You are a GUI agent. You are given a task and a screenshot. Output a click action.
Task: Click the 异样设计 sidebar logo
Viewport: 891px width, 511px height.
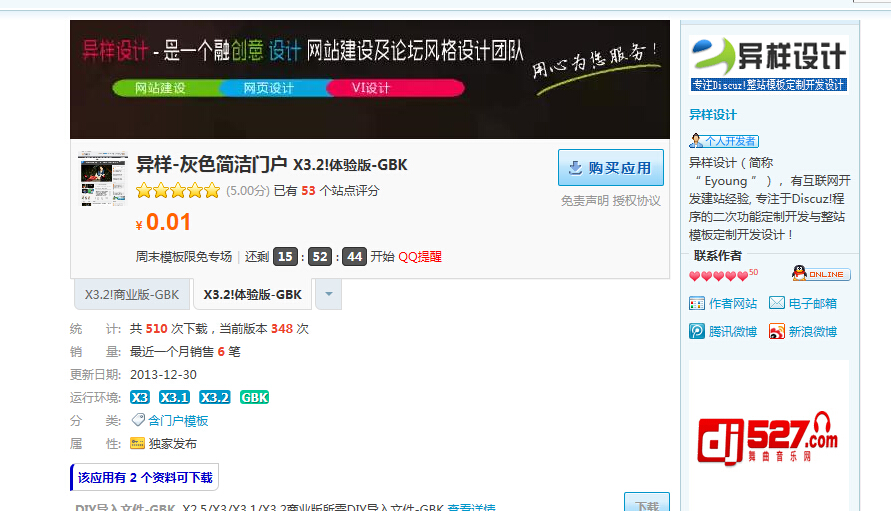tap(769, 64)
